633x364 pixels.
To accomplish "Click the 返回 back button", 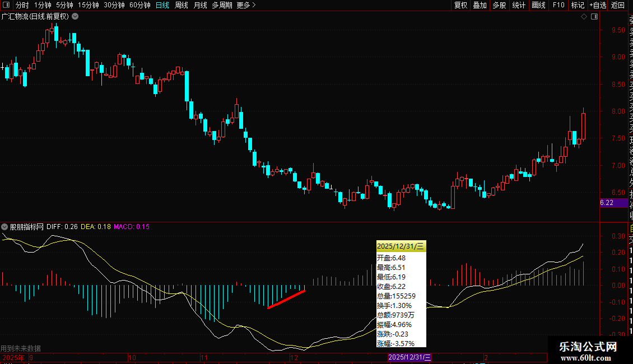I will 618,5.
